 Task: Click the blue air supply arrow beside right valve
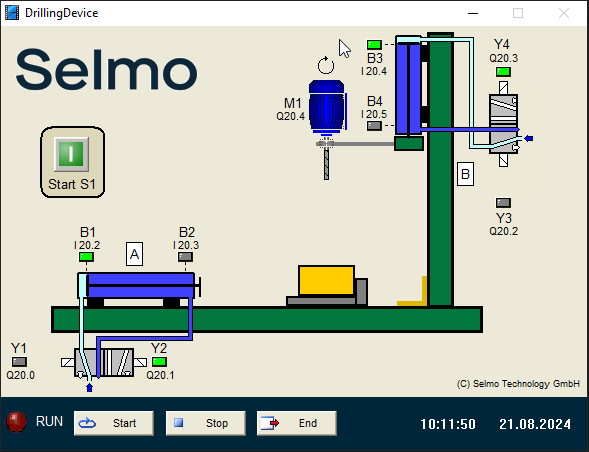tap(529, 139)
